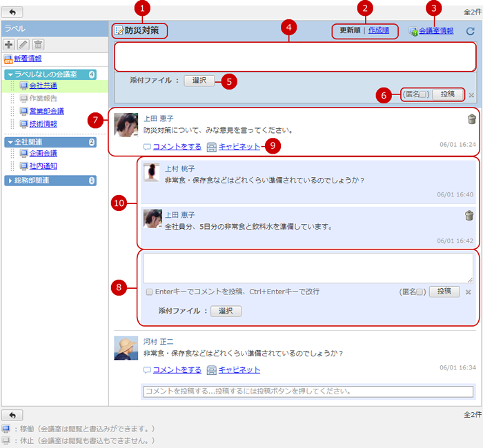Collapse the 全社関連 label group
This screenshot has width=483, height=448.
coord(10,142)
